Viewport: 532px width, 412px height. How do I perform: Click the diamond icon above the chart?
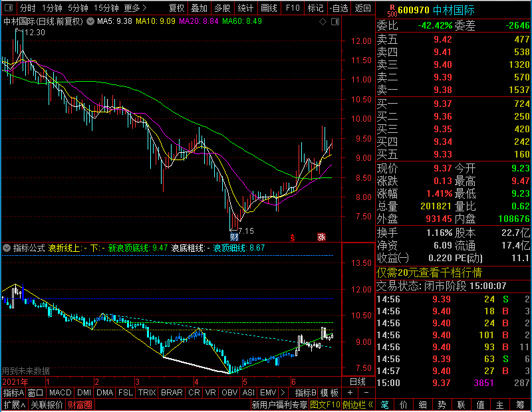(323, 22)
